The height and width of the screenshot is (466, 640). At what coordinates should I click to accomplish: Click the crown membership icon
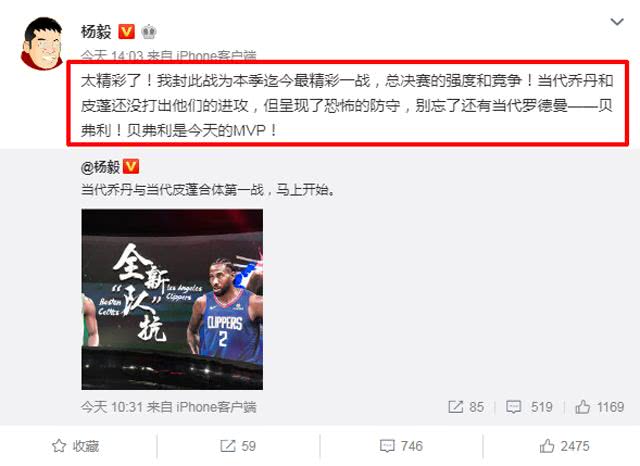click(149, 32)
